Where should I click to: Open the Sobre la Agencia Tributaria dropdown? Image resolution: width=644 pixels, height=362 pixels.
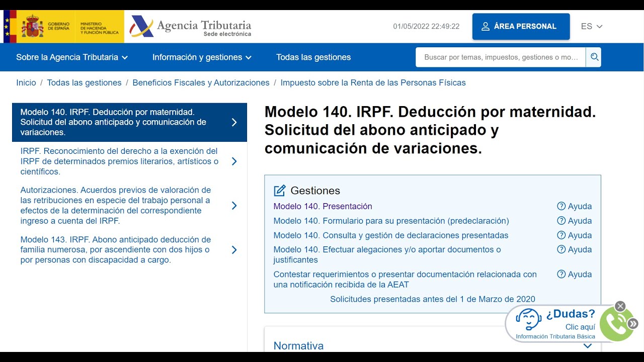click(x=71, y=57)
